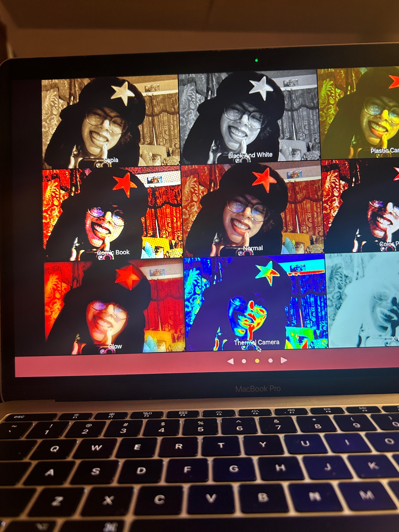Click the "Sepia" text label
This screenshot has width=399, height=532.
click(111, 160)
